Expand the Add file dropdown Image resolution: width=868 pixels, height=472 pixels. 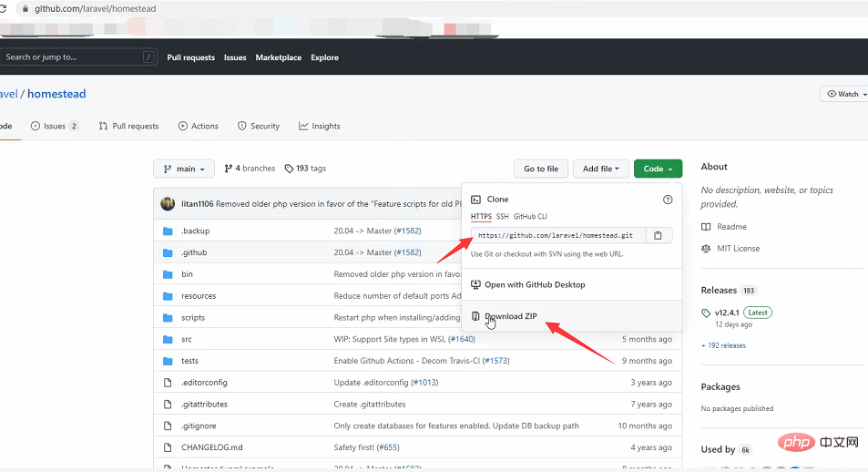point(600,169)
